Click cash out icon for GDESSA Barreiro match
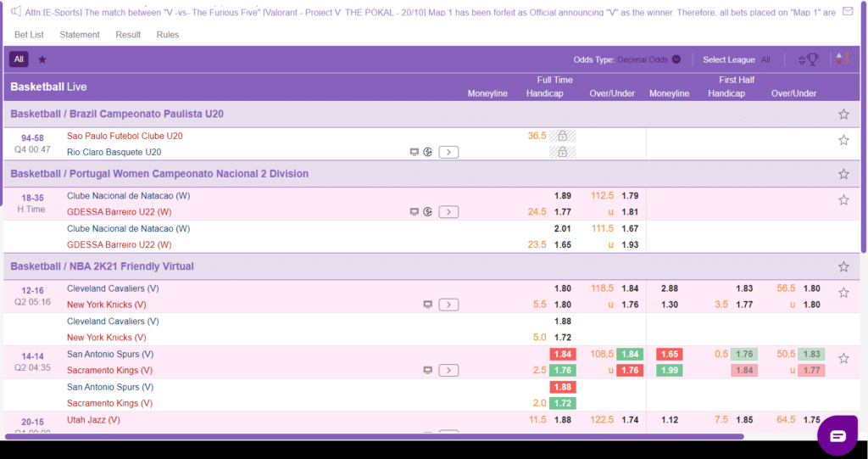 (428, 212)
